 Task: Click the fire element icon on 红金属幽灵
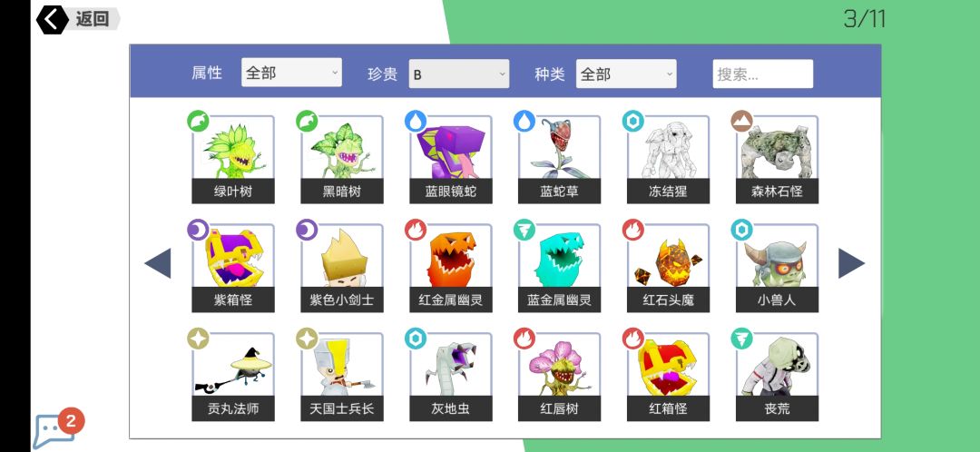point(416,230)
